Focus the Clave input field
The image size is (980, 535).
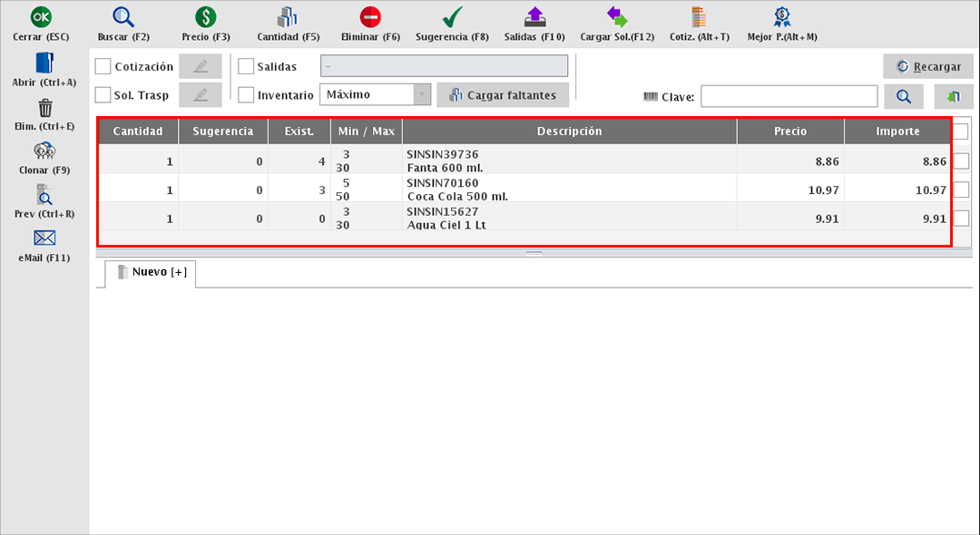click(789, 97)
